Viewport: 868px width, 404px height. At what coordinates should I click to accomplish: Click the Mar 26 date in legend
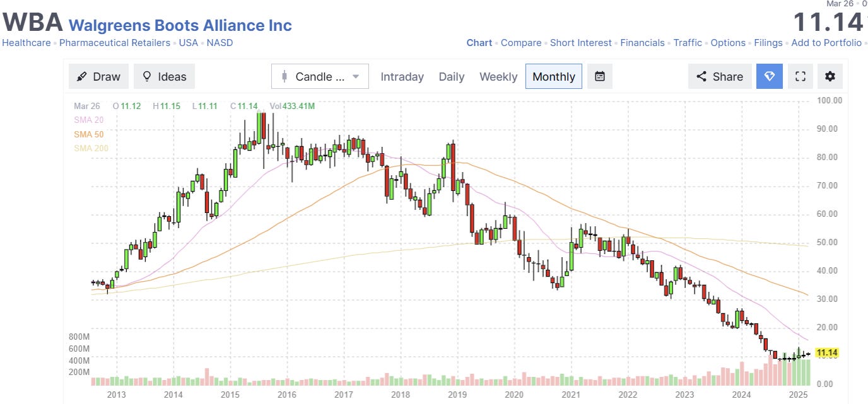87,106
